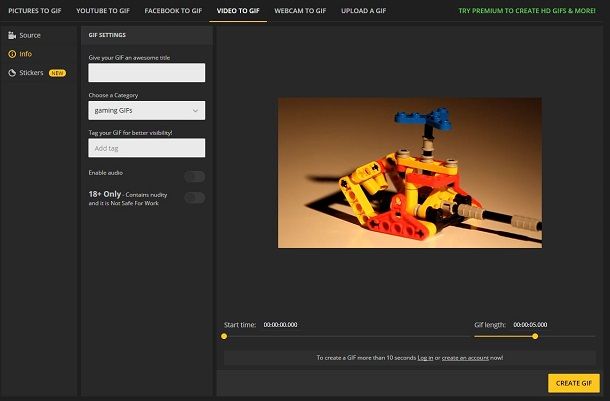
Task: Click the Start time slider handle
Action: [x=224, y=336]
